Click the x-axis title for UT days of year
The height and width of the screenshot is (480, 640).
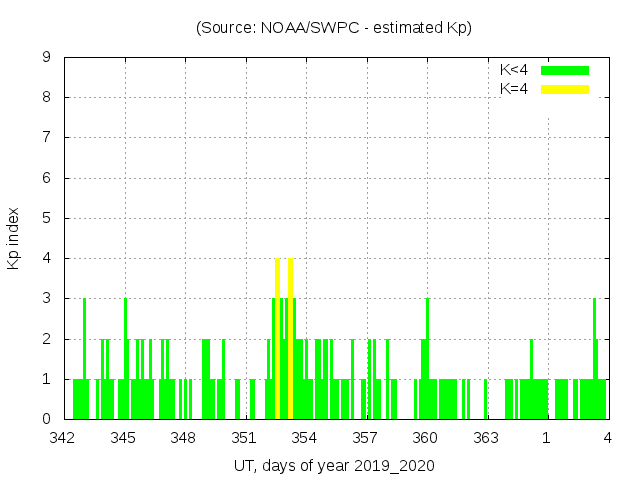(333, 466)
